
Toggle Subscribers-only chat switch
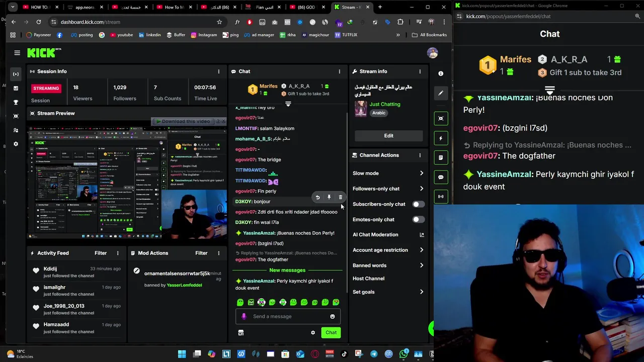[x=418, y=204]
